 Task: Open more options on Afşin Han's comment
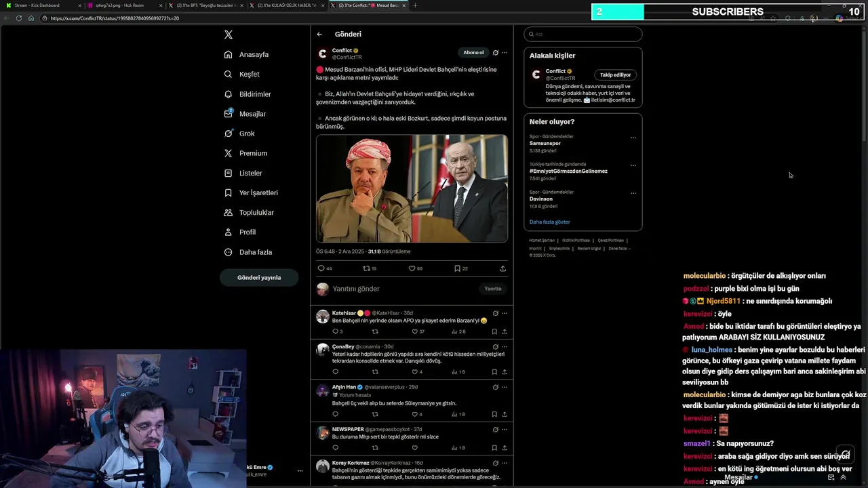click(x=505, y=387)
